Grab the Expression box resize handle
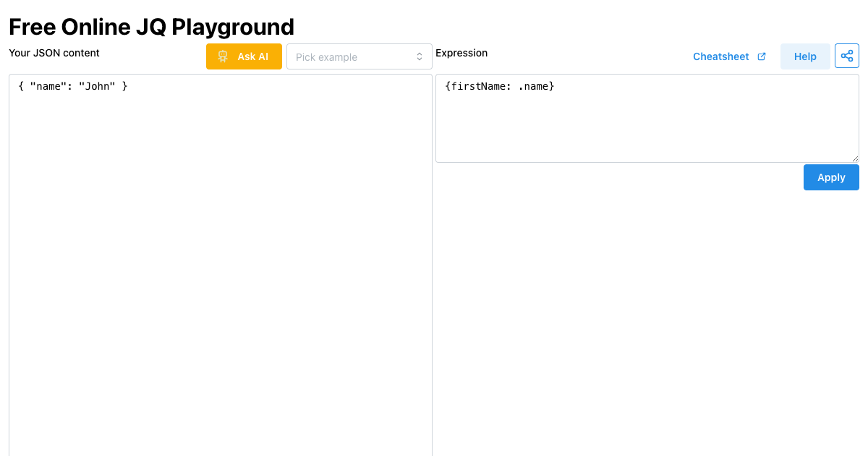Screen dimensions: 868x456 [855, 159]
